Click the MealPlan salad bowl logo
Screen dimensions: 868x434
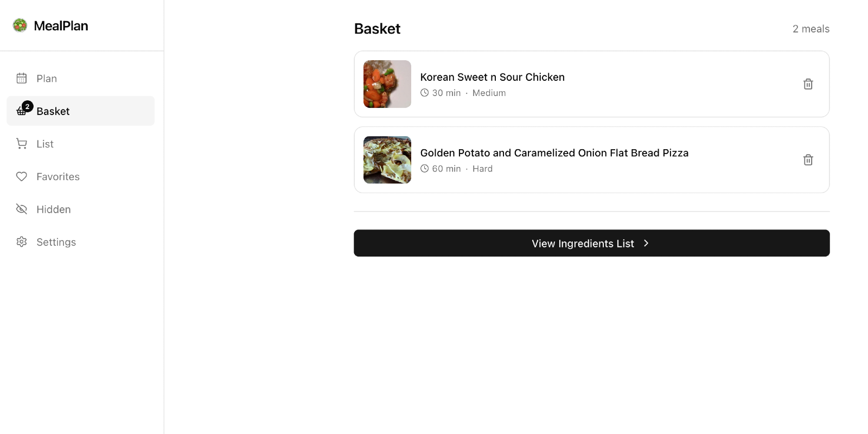click(20, 25)
